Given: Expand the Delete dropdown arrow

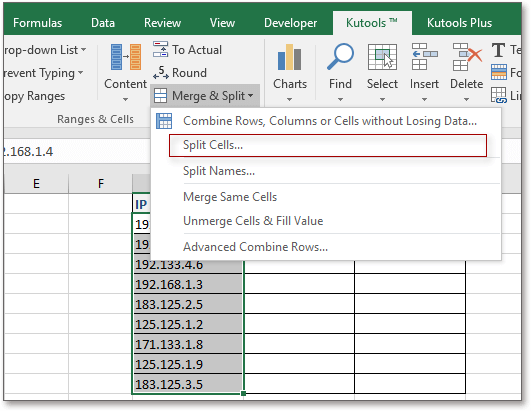Looking at the screenshot, I should pyautogui.click(x=467, y=100).
